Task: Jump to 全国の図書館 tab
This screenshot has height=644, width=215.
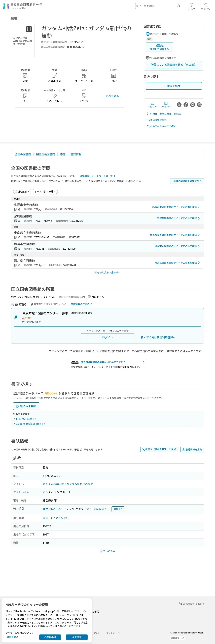Action: pos(23,154)
